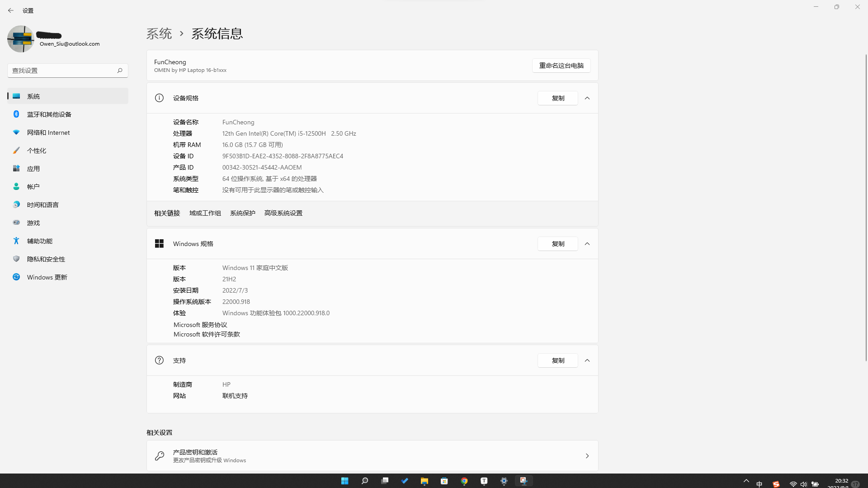Viewport: 868px width, 488px height.
Task: Collapse the Windows 规格 section
Action: tap(587, 244)
